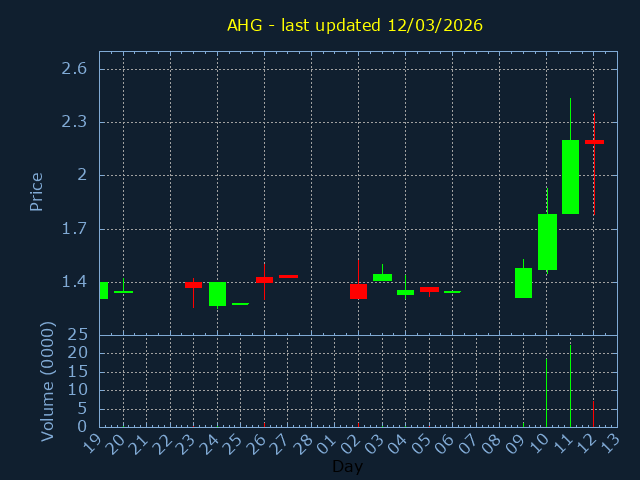Select the day 01 tick on the x-axis
The height and width of the screenshot is (480, 640).
coord(330,441)
